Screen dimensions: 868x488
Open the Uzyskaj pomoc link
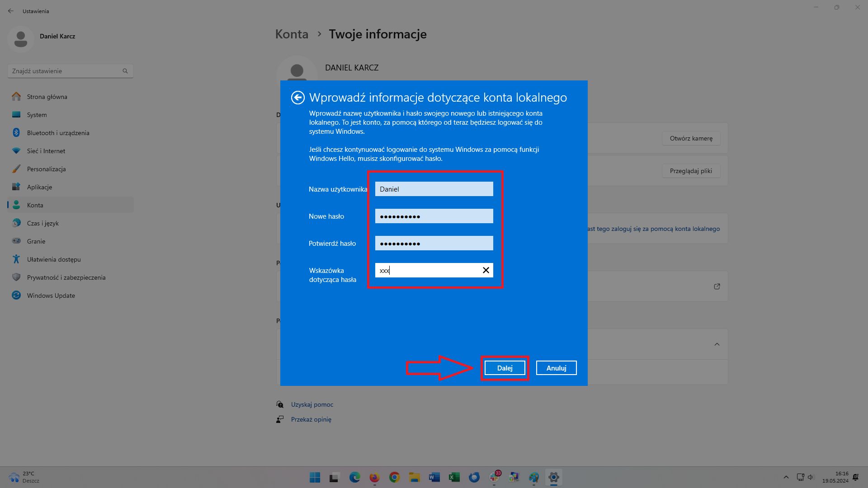(311, 404)
